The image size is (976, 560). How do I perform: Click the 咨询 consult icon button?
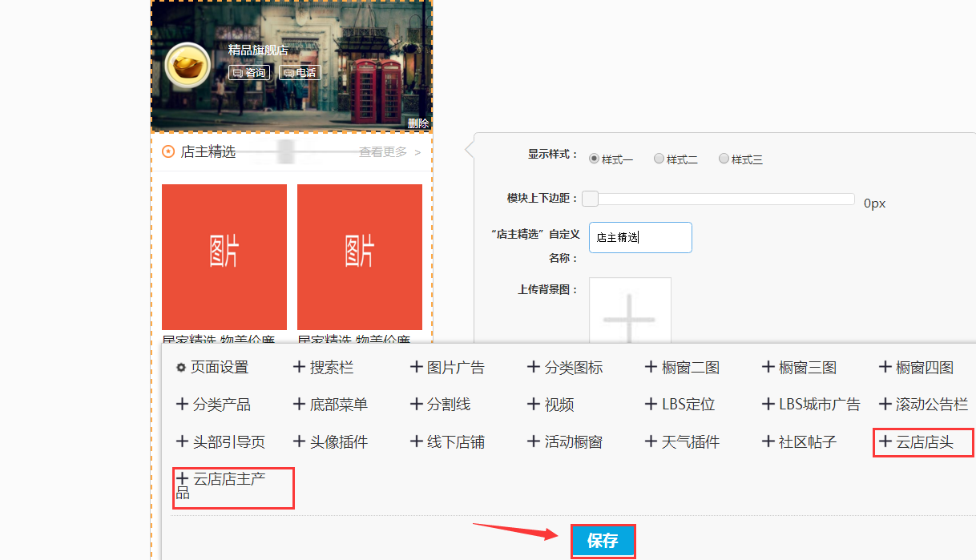click(x=248, y=73)
